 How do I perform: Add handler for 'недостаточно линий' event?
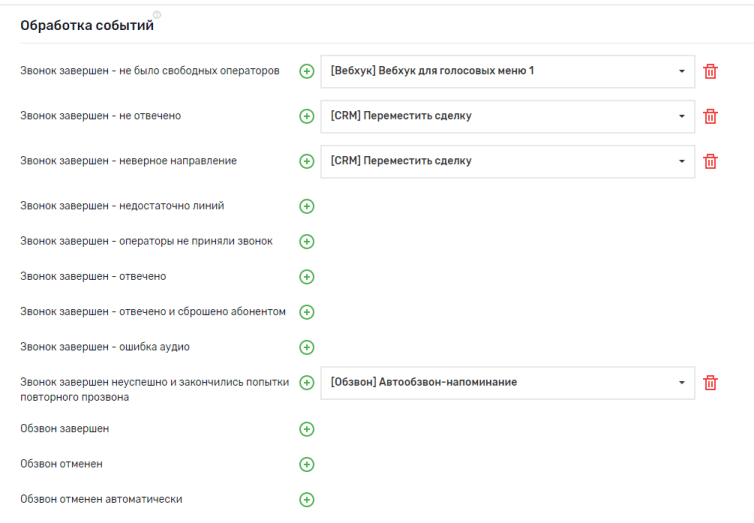pyautogui.click(x=307, y=206)
